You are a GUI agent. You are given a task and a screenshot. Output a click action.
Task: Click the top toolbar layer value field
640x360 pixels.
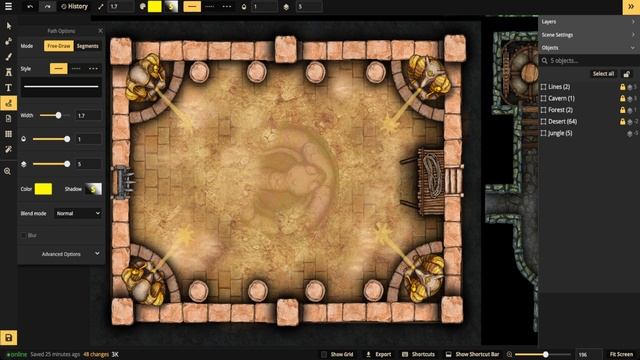309,7
